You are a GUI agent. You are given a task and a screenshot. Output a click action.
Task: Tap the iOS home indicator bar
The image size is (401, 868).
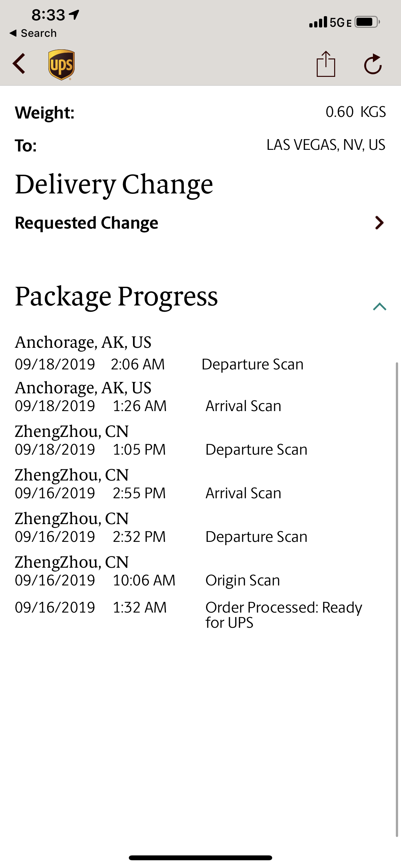(x=200, y=858)
